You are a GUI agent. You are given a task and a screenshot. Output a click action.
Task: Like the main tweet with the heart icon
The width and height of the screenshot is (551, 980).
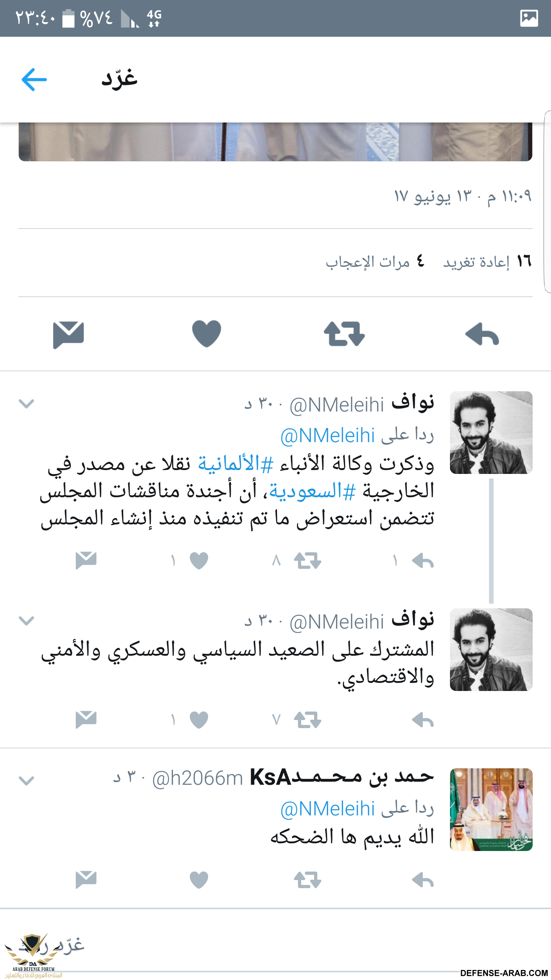(x=207, y=333)
